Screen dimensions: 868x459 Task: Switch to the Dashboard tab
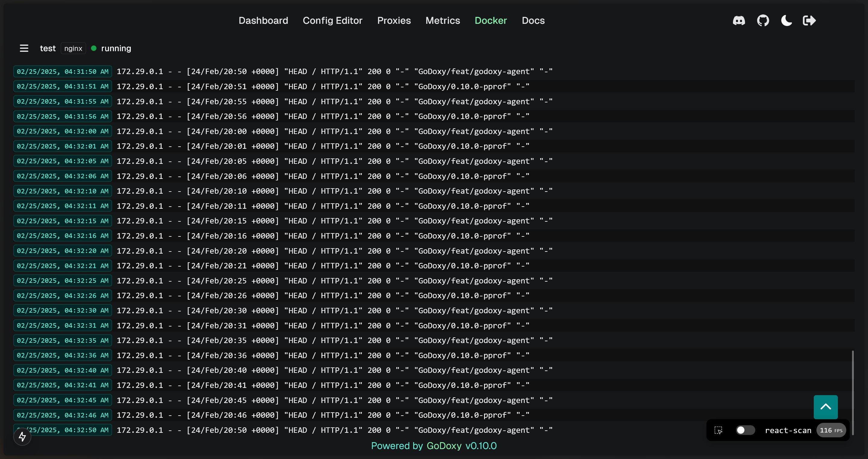click(x=263, y=20)
